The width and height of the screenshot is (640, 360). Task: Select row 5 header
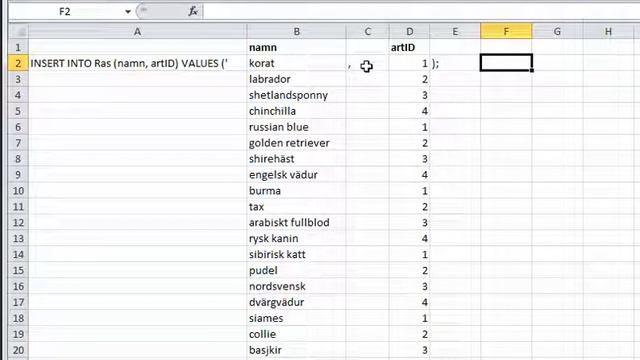18,111
